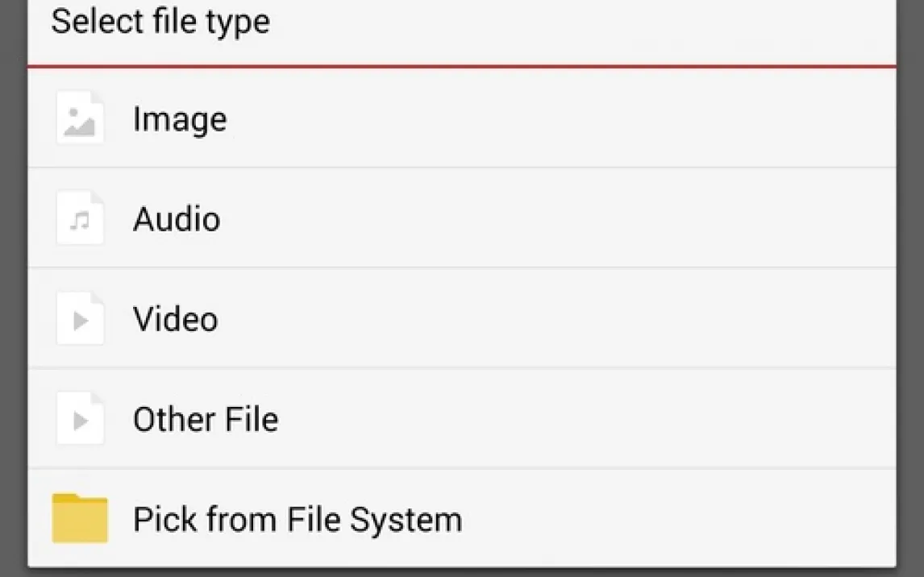Screen dimensions: 924x577
Task: Click the dimmed strip below the dialog
Action: (x=461, y=572)
